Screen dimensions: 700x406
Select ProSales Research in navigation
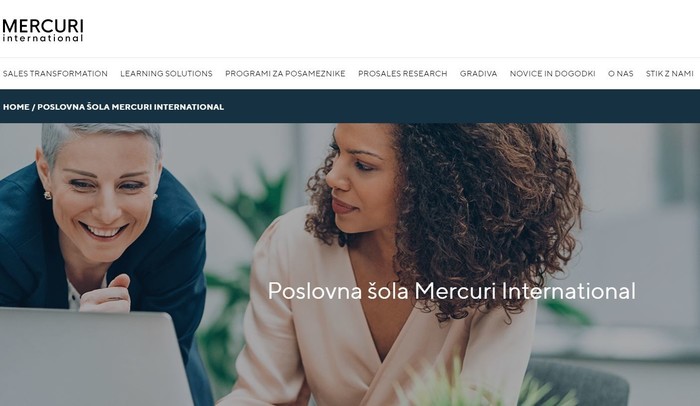click(x=403, y=74)
